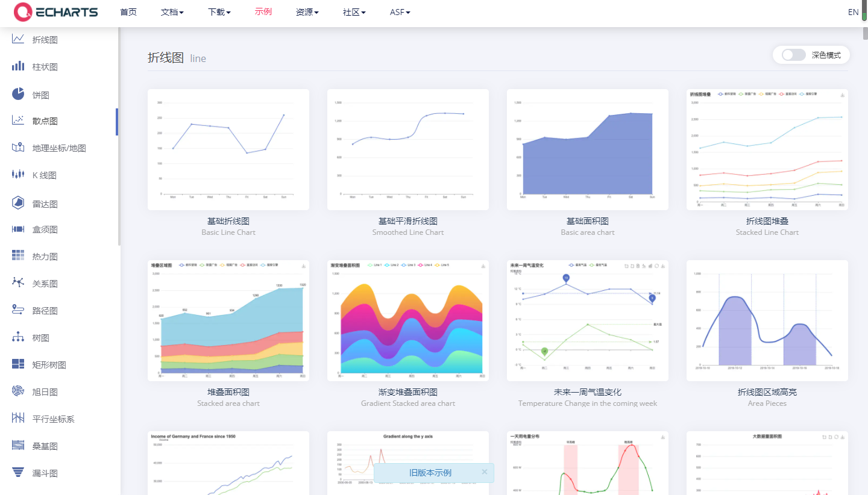Open Basic area chart thumbnail

tap(588, 149)
